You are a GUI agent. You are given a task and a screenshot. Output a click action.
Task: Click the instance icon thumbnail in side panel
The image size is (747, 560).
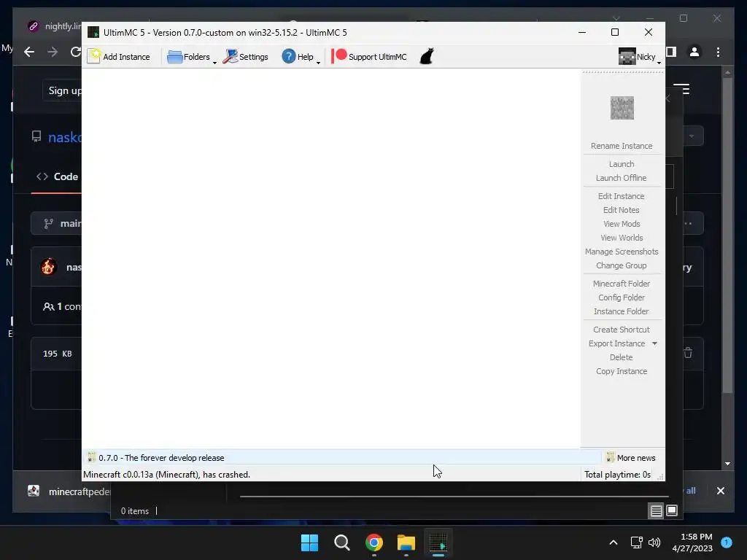point(622,108)
